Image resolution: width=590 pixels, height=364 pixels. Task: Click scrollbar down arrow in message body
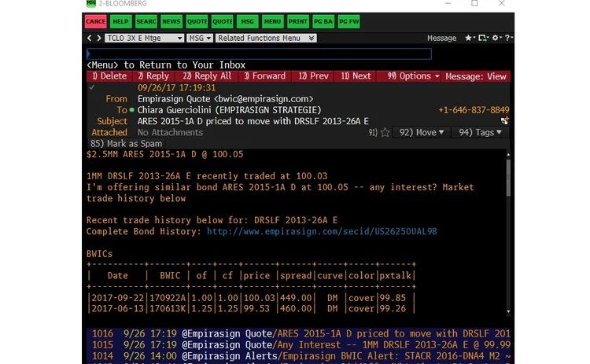coord(508,311)
